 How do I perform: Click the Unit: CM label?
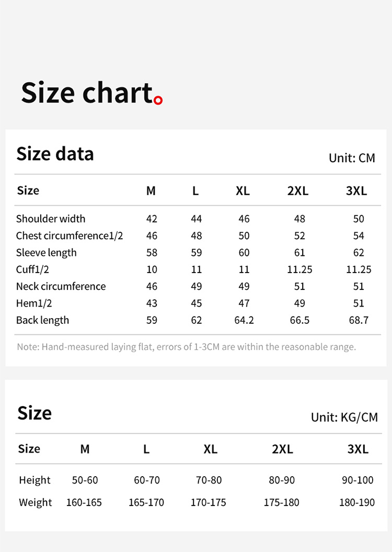(352, 158)
